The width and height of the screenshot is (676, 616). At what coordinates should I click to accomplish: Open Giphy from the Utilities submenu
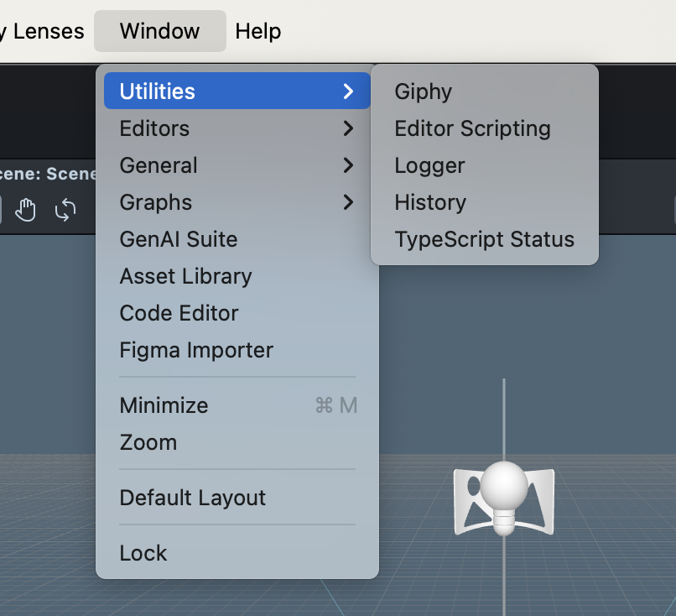point(424,91)
